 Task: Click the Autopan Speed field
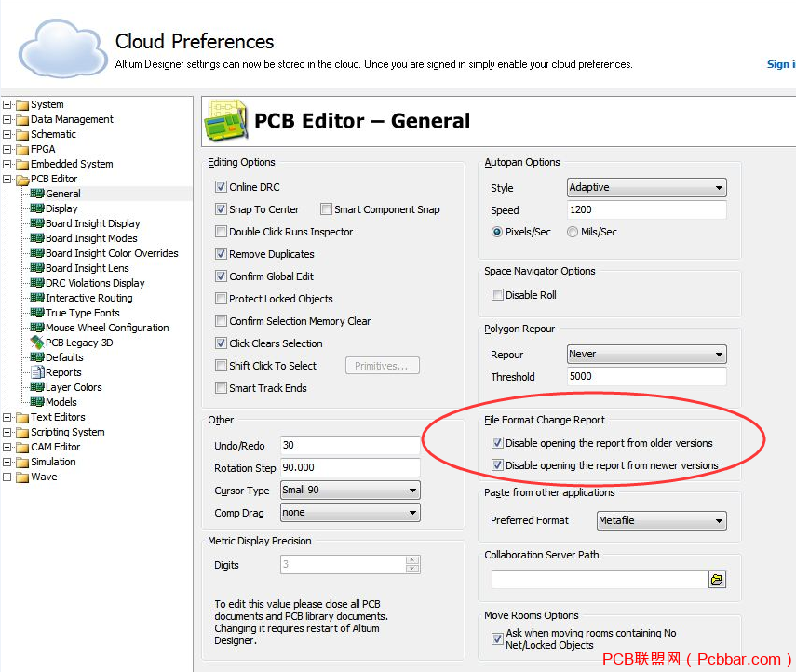647,209
